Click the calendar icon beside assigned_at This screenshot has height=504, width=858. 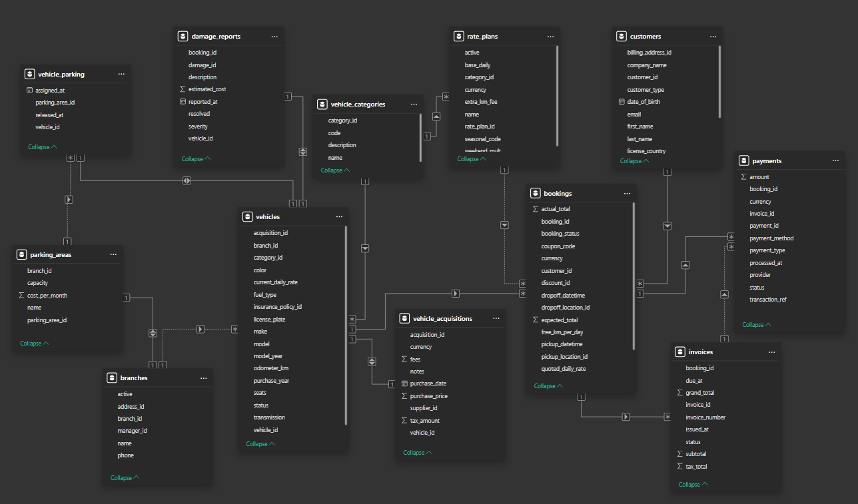pos(29,90)
